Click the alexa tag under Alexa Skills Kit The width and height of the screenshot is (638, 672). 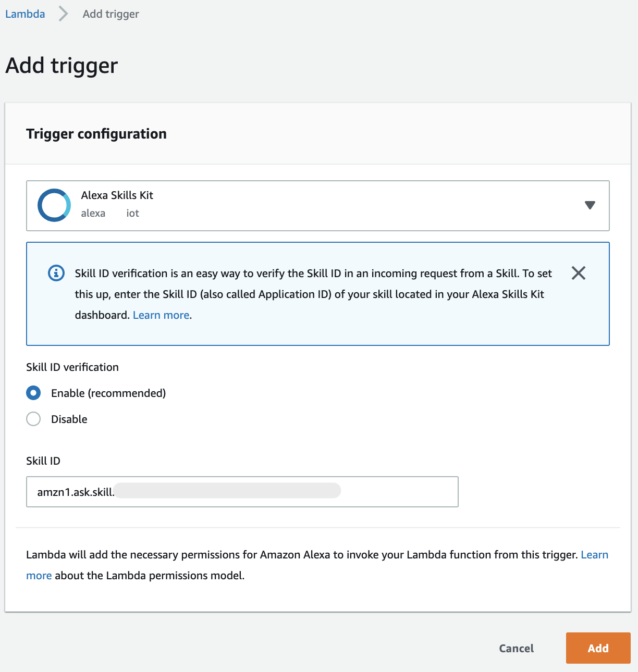(93, 213)
